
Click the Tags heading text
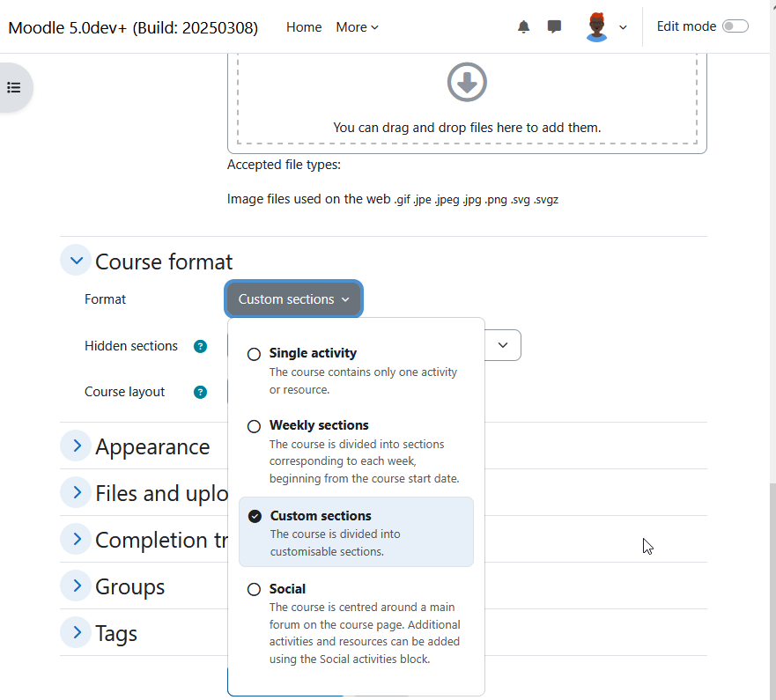point(115,634)
